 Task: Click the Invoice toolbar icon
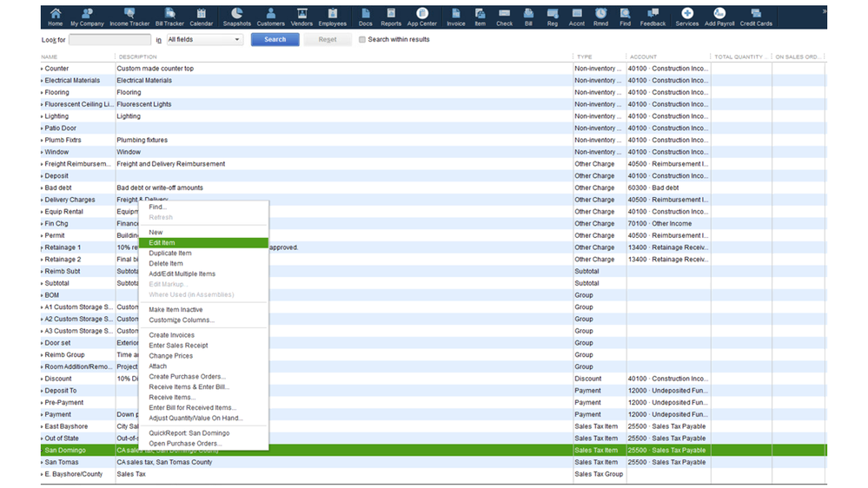click(455, 17)
